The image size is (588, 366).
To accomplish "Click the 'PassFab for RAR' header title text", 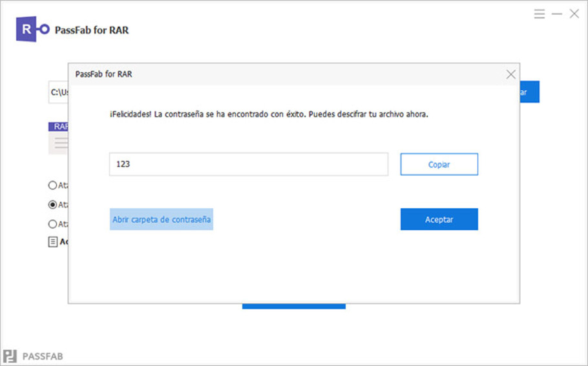I will (x=92, y=30).
